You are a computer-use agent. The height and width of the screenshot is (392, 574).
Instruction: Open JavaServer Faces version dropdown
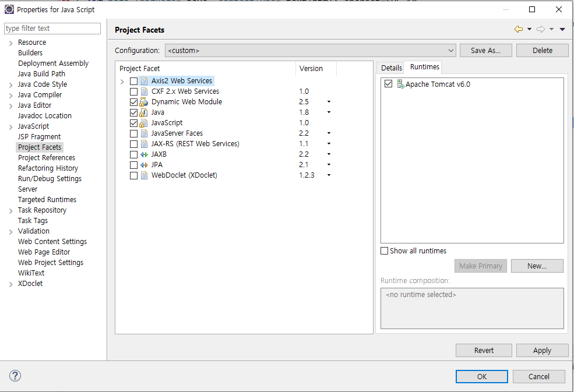pos(329,133)
